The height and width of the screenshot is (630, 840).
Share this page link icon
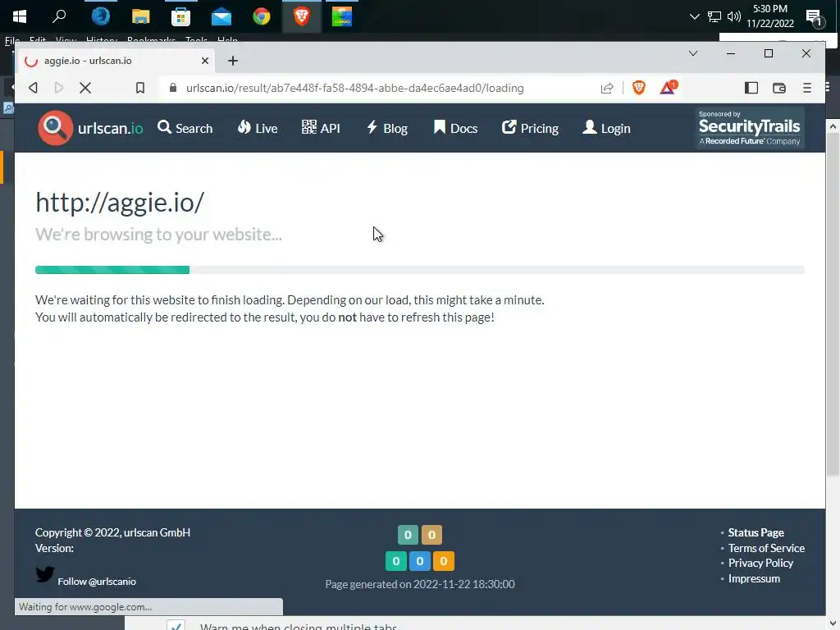point(606,88)
